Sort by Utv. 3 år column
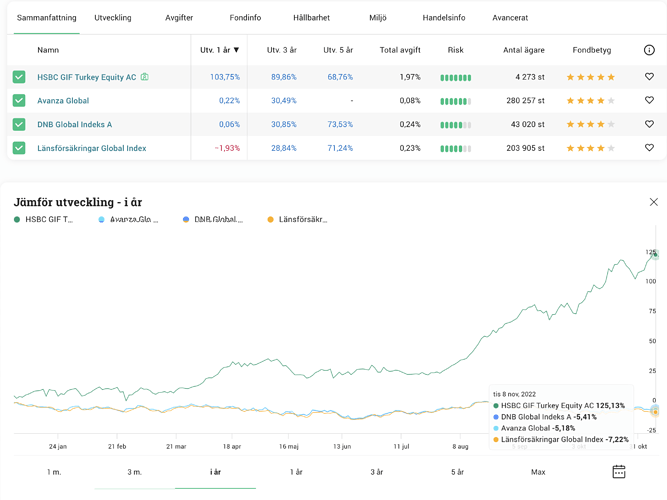 pos(282,50)
